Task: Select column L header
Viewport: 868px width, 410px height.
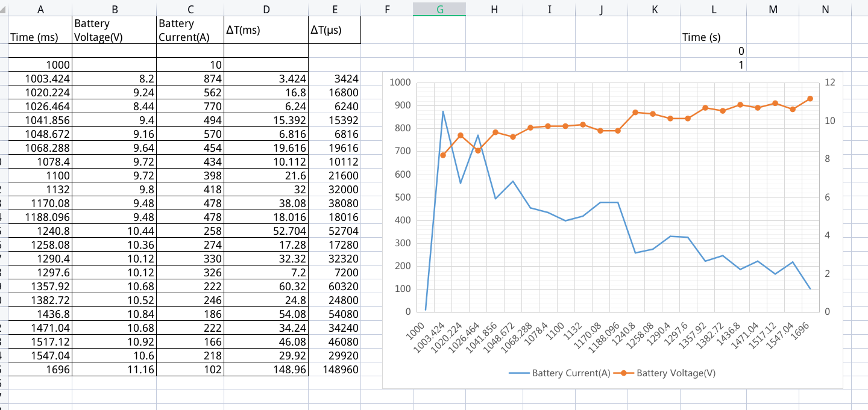Action: (x=714, y=9)
